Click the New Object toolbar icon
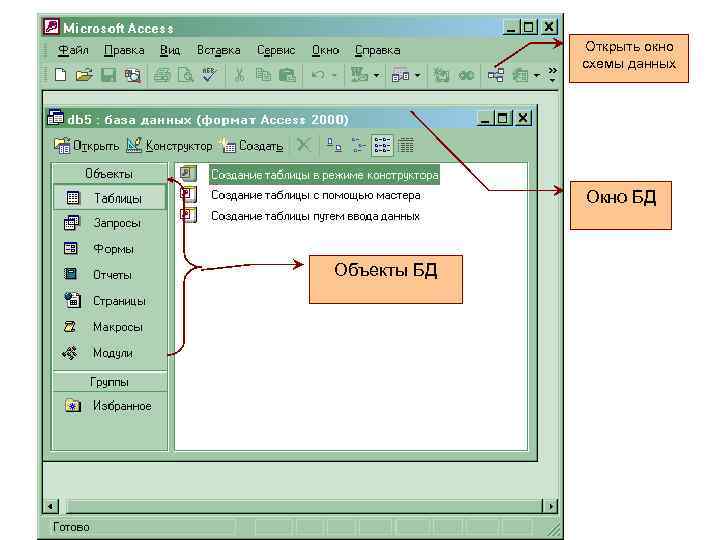 coord(520,75)
